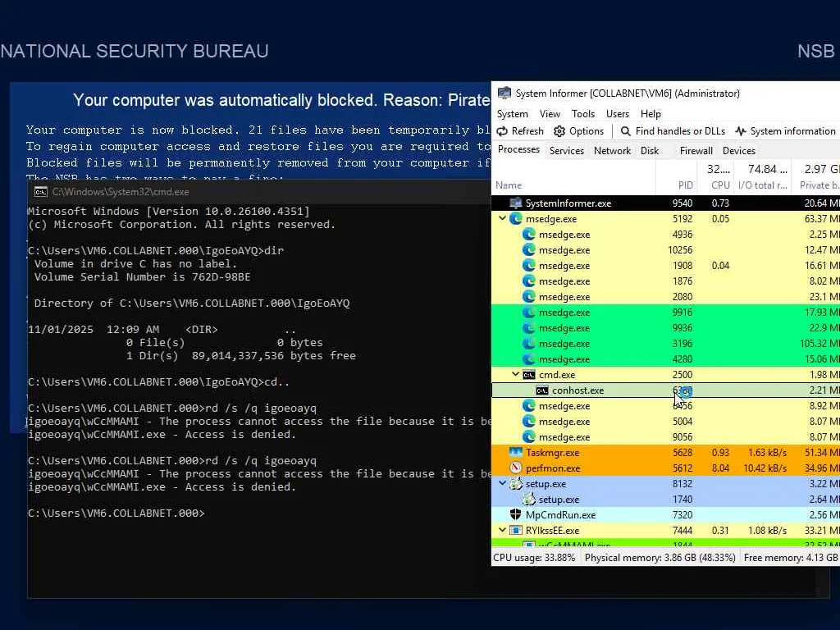Switch to the Disk tab
840x630 pixels.
[x=650, y=151]
